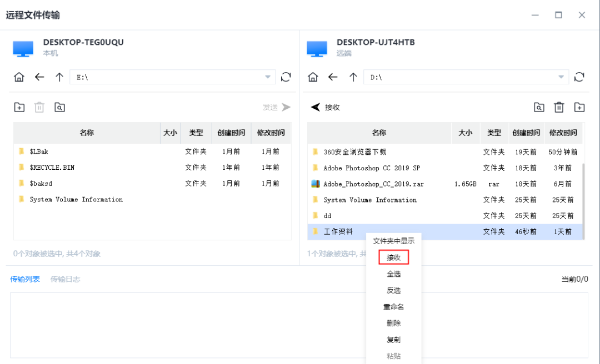
Task: Click the remote file list scrollbar
Action: [x=583, y=201]
